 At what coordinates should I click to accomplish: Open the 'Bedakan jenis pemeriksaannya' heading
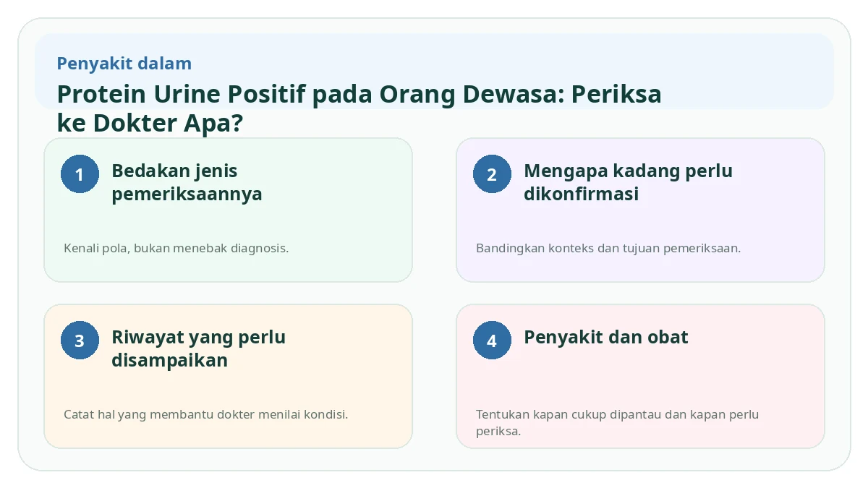187,182
